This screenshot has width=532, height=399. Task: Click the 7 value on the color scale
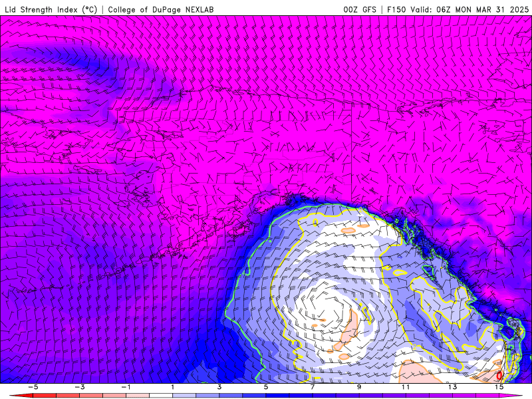(x=313, y=387)
